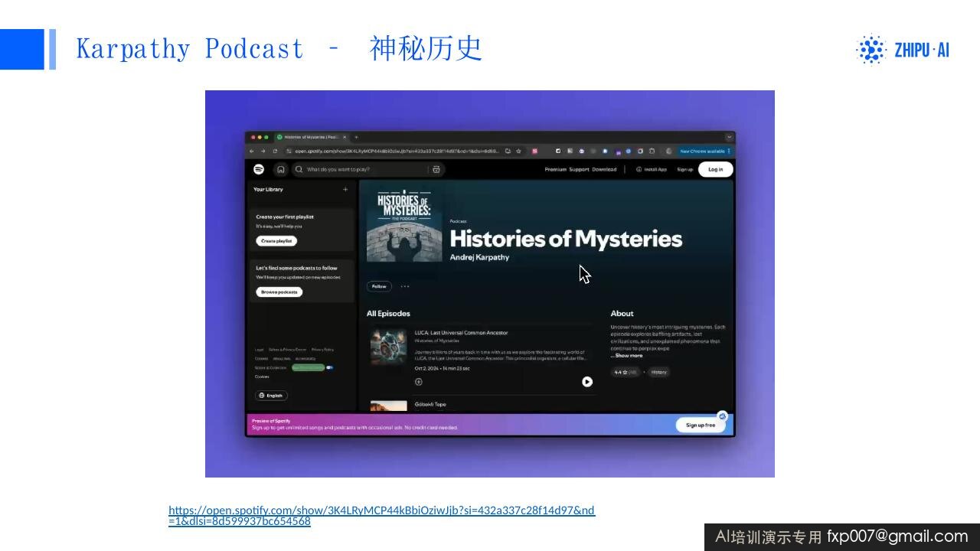Open a new Chrome tab

click(x=356, y=137)
